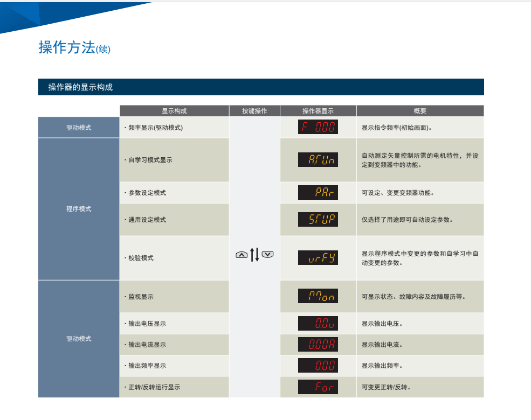This screenshot has height=420, width=531.
Task: Click the down arrow key icon
Action: pyautogui.click(x=268, y=255)
